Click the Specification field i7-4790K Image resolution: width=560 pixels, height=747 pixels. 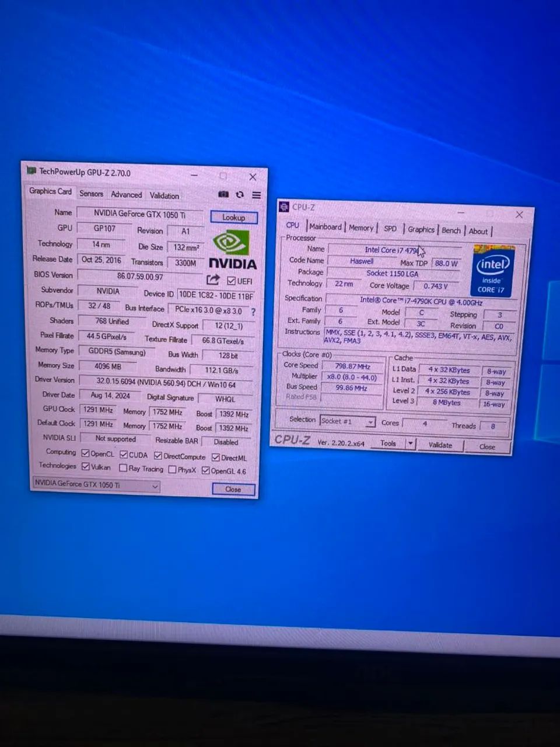coord(421,301)
